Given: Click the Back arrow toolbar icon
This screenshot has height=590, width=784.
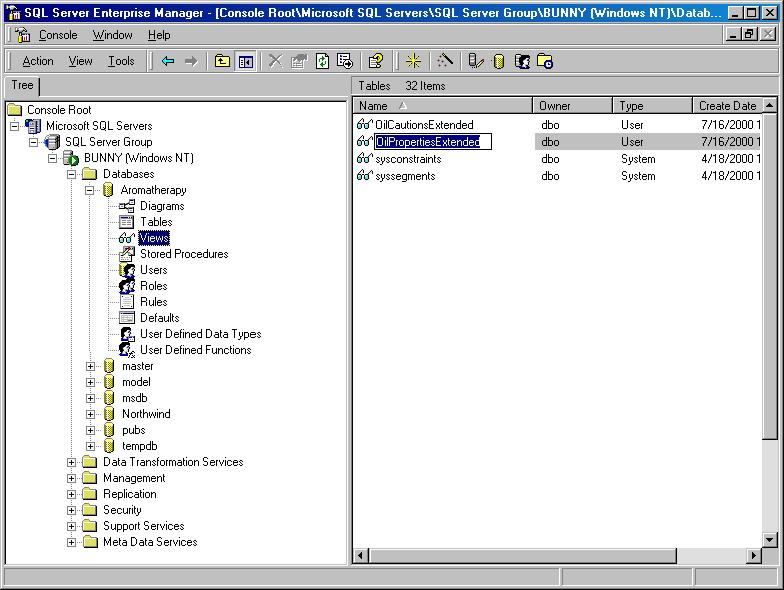Looking at the screenshot, I should point(168,62).
